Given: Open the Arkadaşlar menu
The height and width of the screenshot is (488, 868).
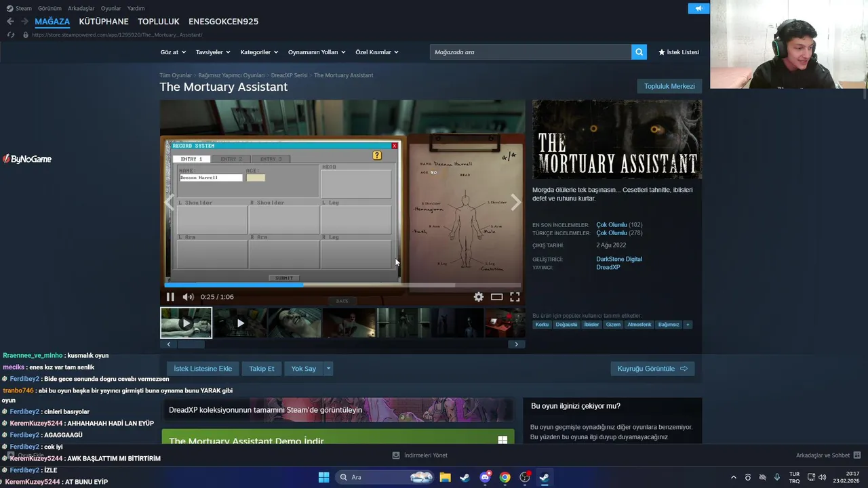Looking at the screenshot, I should coord(81,8).
